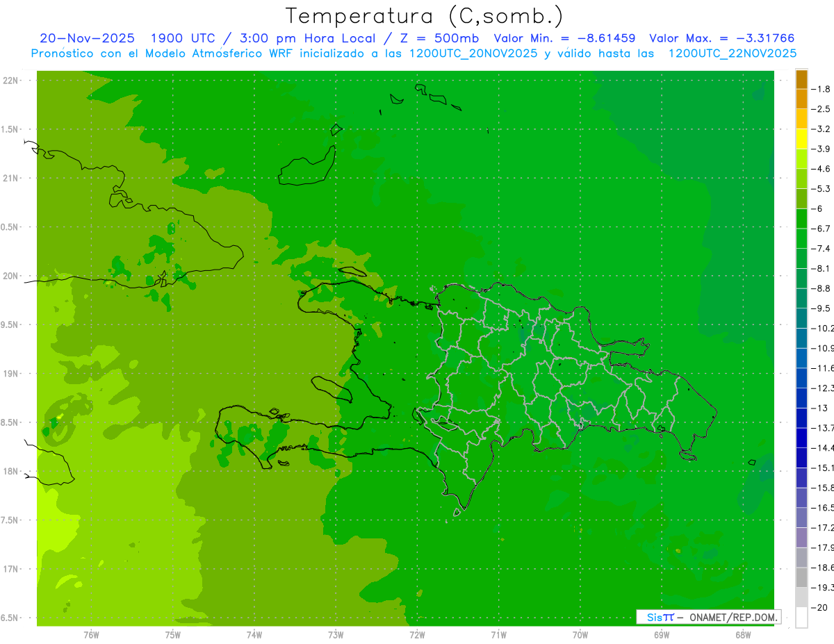Click the 'Valor Min. = -8.61459' text
Image resolution: width=834 pixels, height=644 pixels.
coord(564,38)
